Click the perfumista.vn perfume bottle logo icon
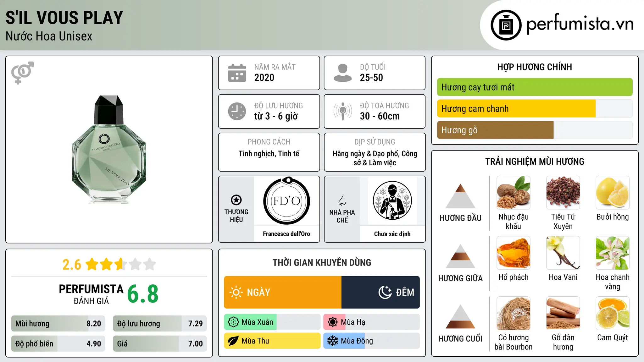 [x=506, y=25]
